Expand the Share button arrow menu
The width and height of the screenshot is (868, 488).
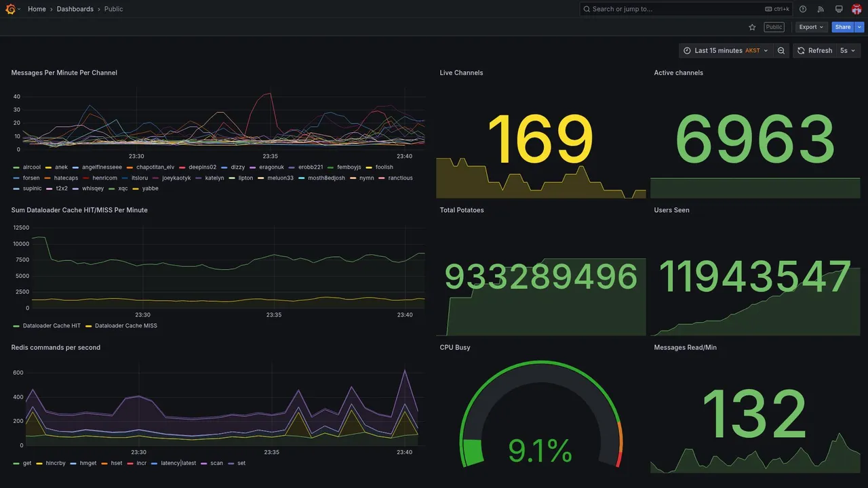pyautogui.click(x=860, y=27)
